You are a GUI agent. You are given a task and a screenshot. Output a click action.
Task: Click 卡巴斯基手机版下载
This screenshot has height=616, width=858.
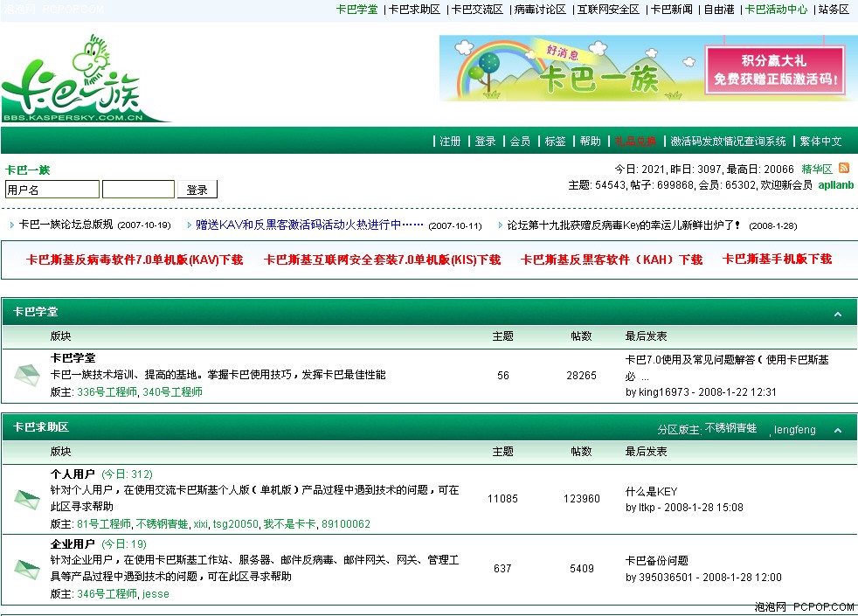[777, 259]
